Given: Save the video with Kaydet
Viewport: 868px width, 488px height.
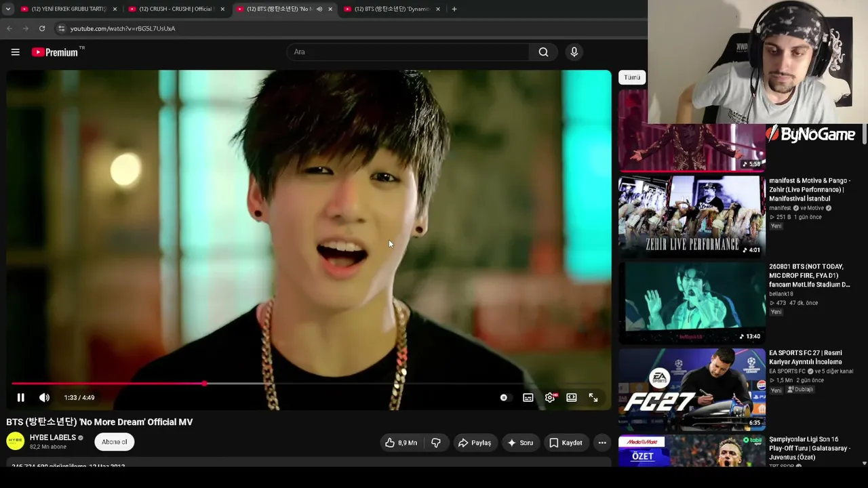Looking at the screenshot, I should pos(566,443).
